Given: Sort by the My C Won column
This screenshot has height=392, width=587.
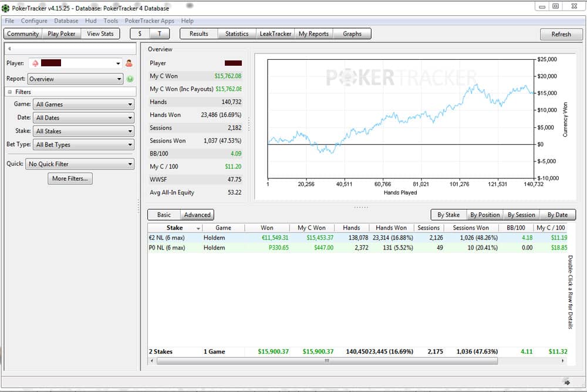Looking at the screenshot, I should click(312, 228).
